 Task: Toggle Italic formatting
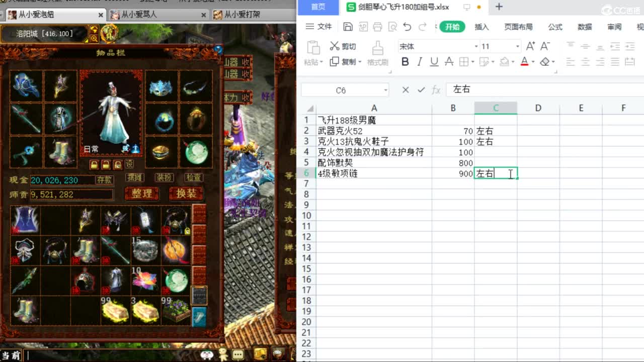420,62
